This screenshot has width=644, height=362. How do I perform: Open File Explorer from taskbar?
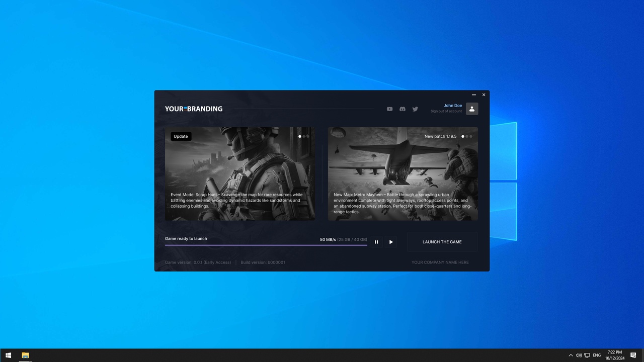[x=25, y=355]
